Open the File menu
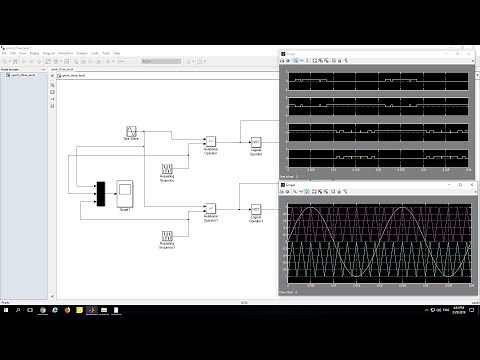This screenshot has height=360, width=480. tap(4, 53)
